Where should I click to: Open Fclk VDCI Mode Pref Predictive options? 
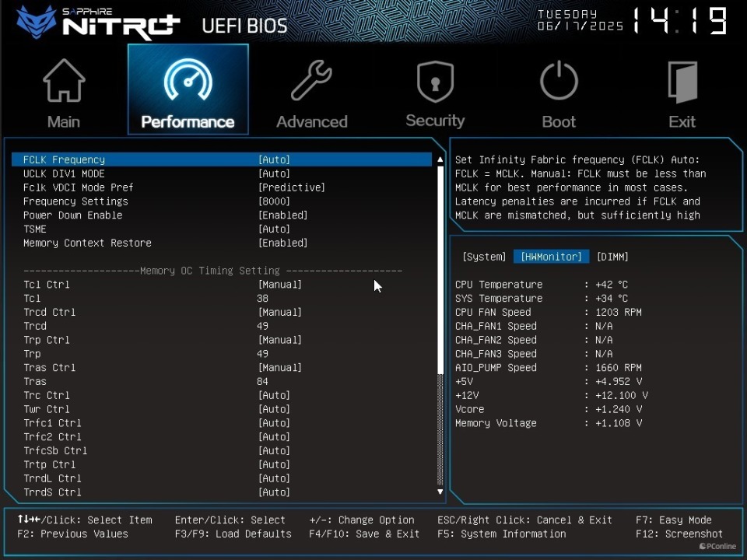(291, 187)
